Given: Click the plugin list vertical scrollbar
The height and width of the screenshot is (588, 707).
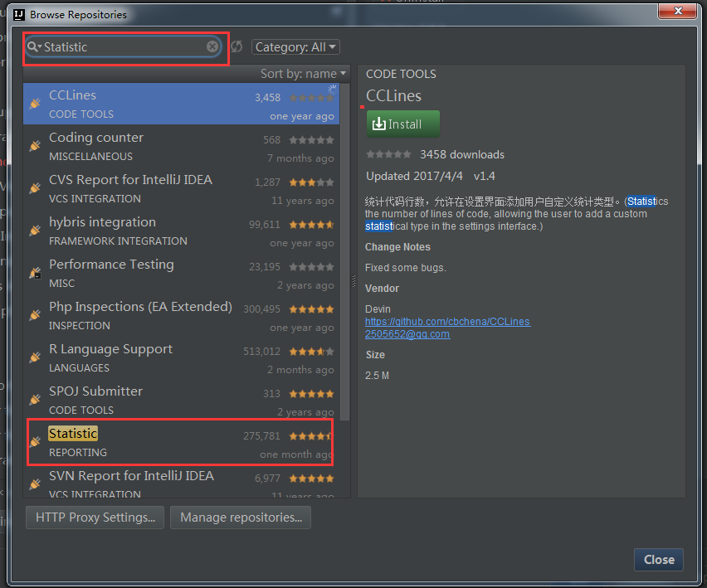Looking at the screenshot, I should (x=345, y=252).
